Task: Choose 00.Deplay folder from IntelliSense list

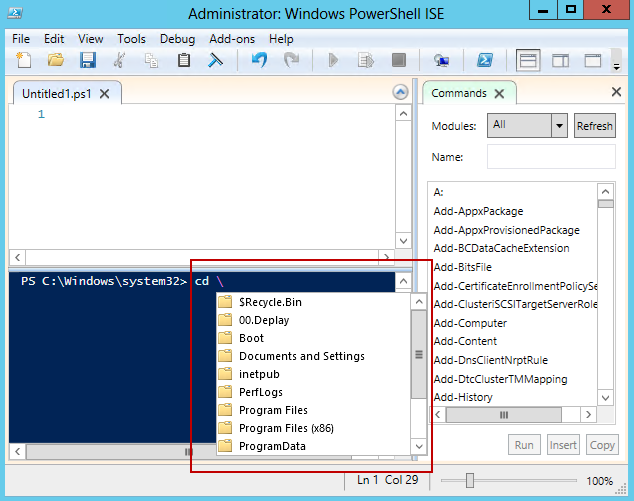Action: (313, 320)
